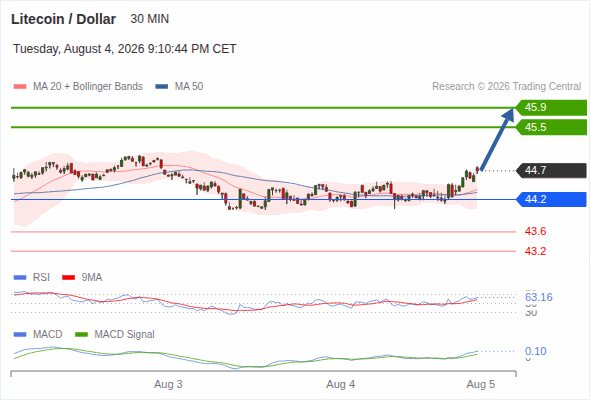Click the Aug 5 axis label

click(x=481, y=385)
